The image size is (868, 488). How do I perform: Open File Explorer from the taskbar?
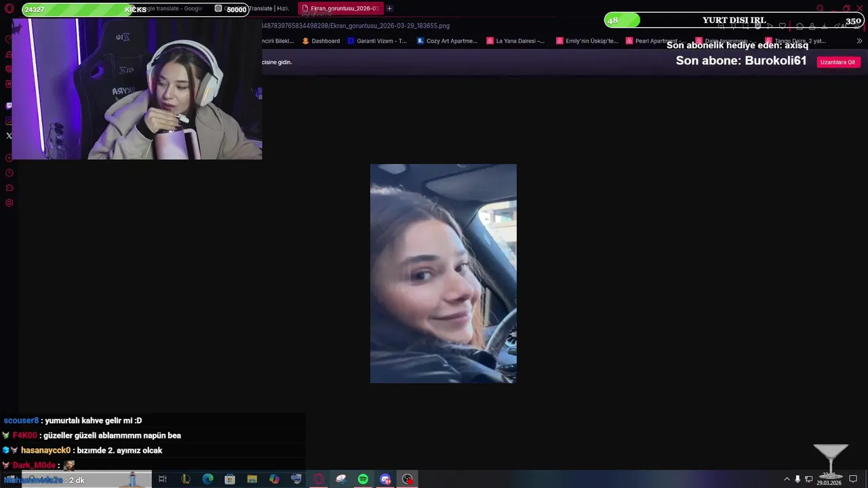tap(252, 479)
